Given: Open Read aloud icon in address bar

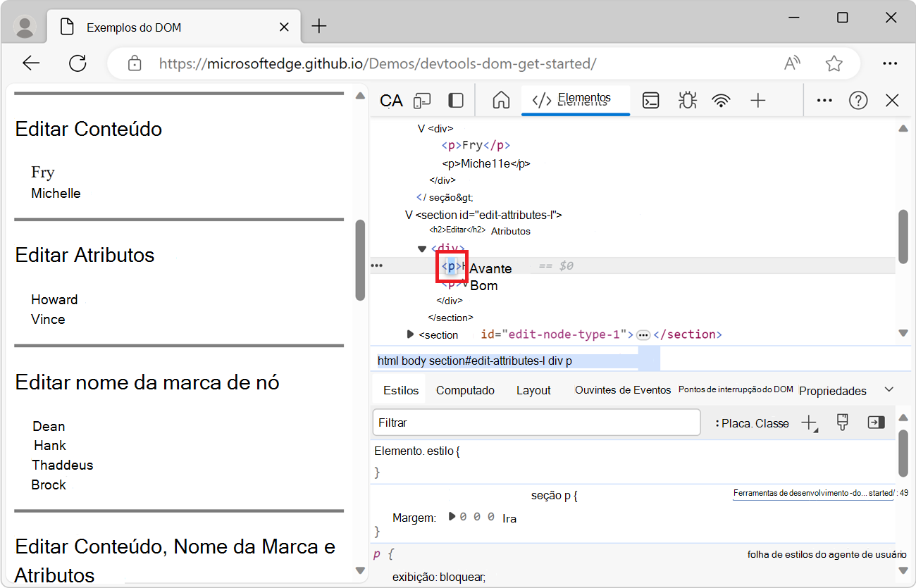Looking at the screenshot, I should 793,63.
